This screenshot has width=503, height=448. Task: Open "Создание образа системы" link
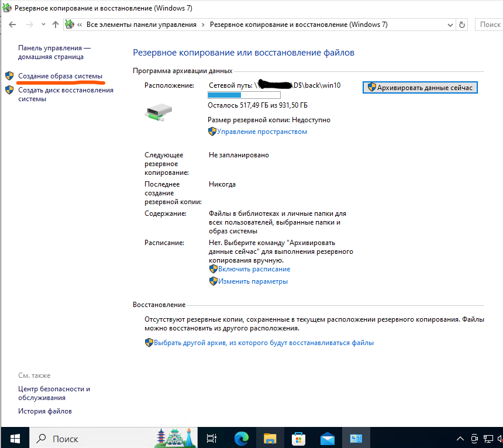tap(60, 76)
